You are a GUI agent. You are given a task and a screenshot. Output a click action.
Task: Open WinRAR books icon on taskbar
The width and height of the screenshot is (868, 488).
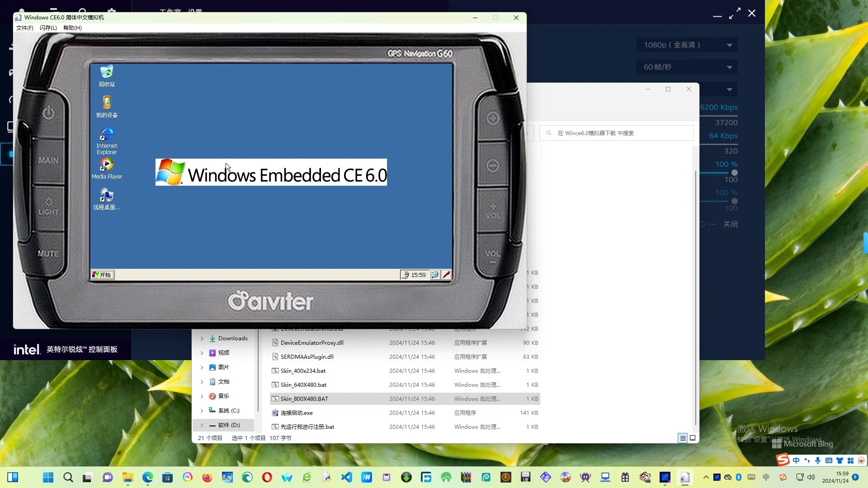pyautogui.click(x=466, y=477)
